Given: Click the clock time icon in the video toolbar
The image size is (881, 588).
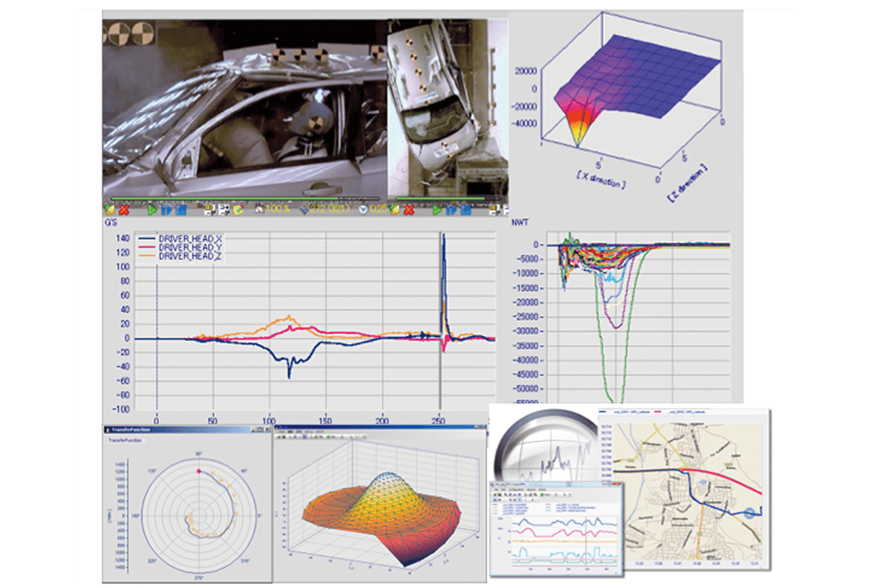Looking at the screenshot, I should (363, 209).
